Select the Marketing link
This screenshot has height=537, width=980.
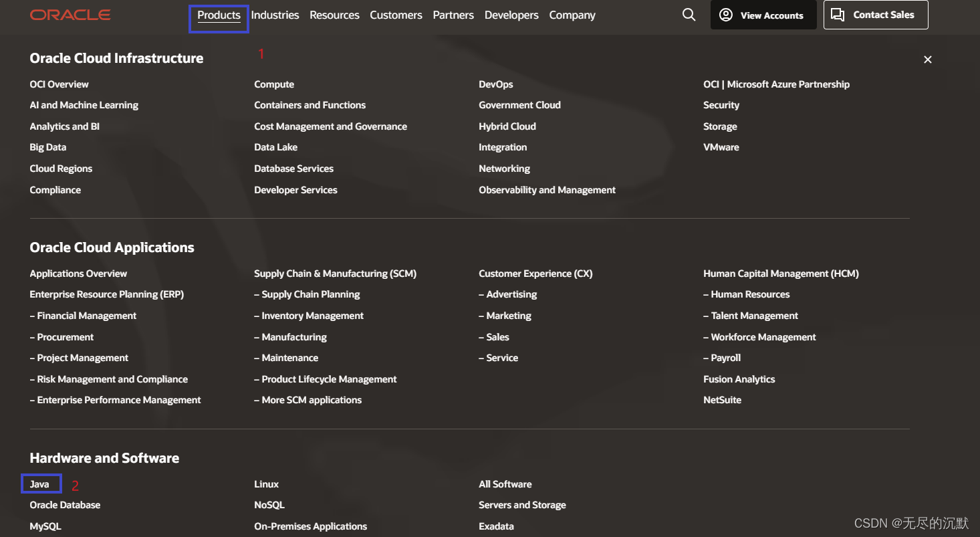pyautogui.click(x=505, y=316)
